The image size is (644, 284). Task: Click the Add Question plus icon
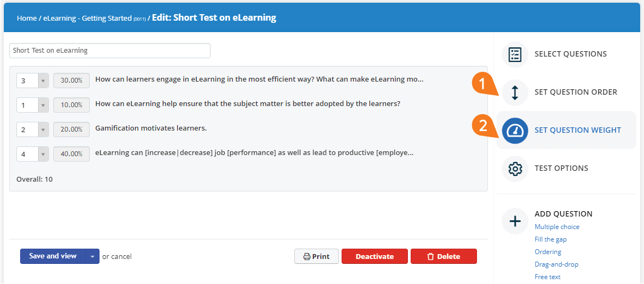(x=515, y=221)
